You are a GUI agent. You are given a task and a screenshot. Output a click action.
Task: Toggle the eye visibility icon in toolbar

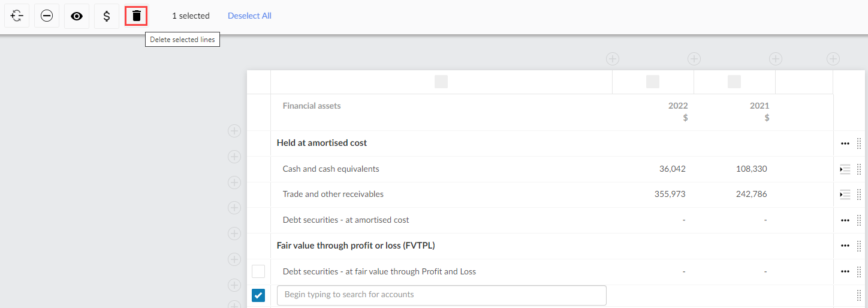pyautogui.click(x=77, y=16)
